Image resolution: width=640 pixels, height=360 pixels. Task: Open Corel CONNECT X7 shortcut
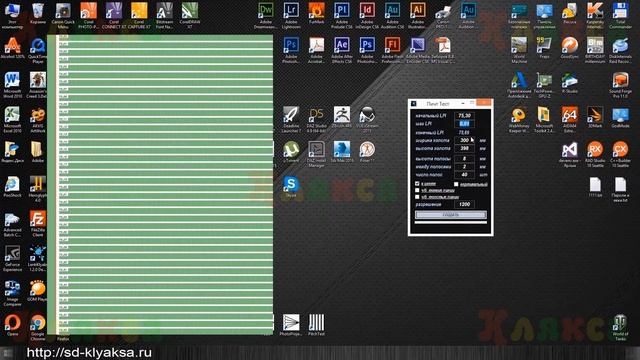114,16
